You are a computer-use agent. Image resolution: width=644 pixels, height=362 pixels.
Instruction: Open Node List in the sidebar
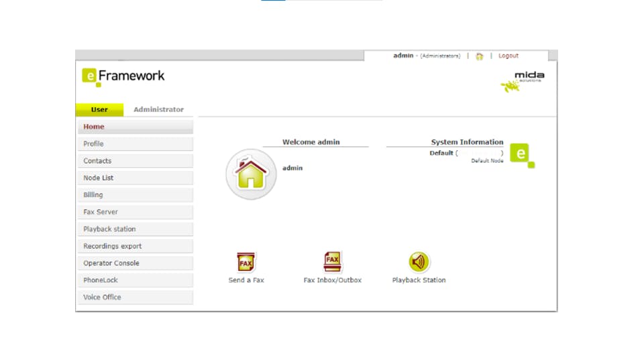pyautogui.click(x=136, y=178)
